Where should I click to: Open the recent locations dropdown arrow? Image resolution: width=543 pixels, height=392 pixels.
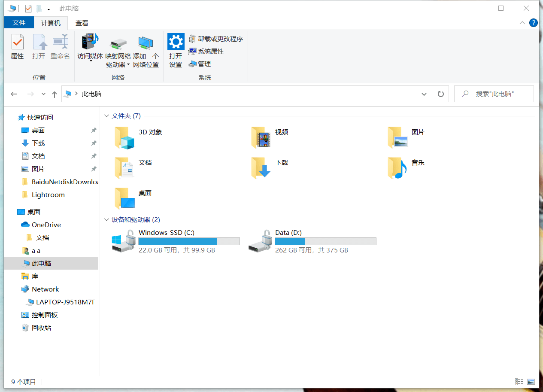tap(43, 94)
